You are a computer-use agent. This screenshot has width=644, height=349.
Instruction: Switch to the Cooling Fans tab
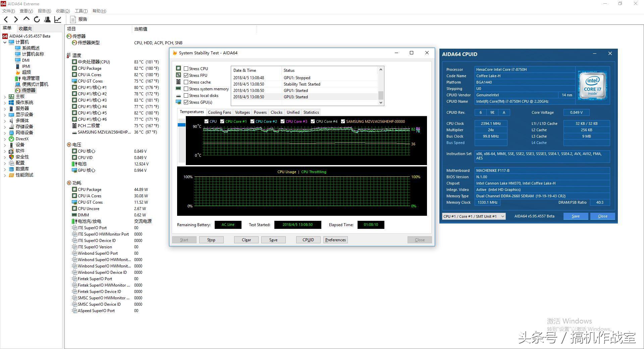pyautogui.click(x=219, y=112)
